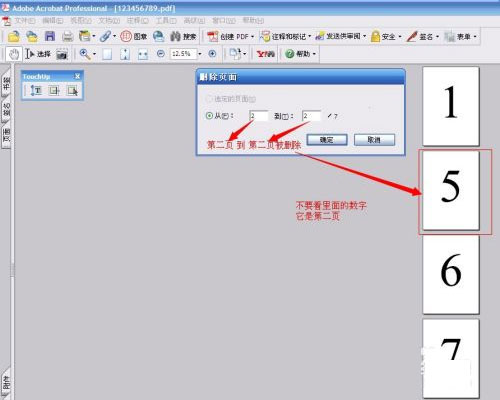
Task: Click the 到 end page number field
Action: coord(311,116)
